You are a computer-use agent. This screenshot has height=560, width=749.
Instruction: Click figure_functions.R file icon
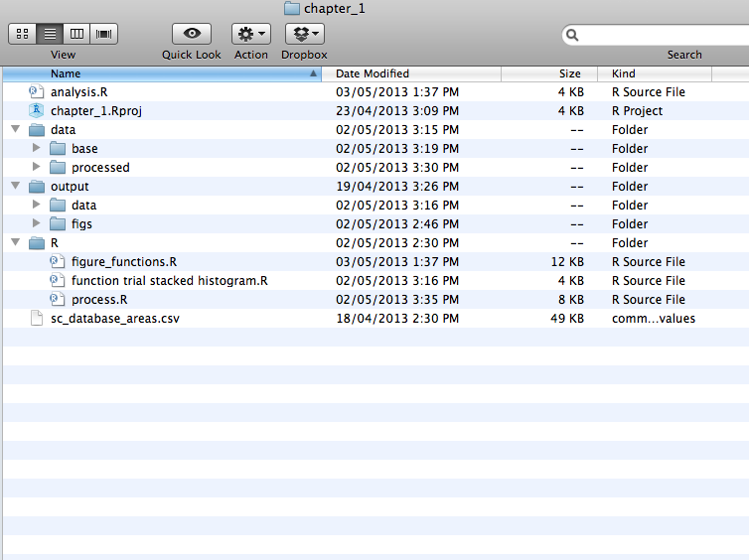pos(57,261)
